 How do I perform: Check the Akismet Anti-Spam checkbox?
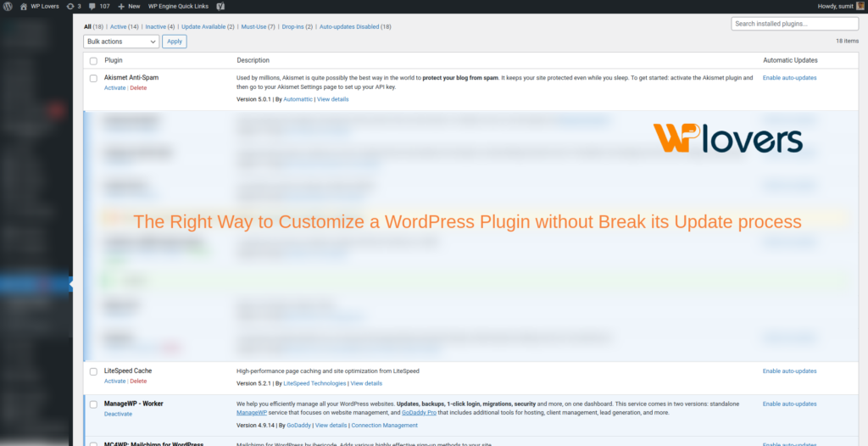[x=93, y=78]
